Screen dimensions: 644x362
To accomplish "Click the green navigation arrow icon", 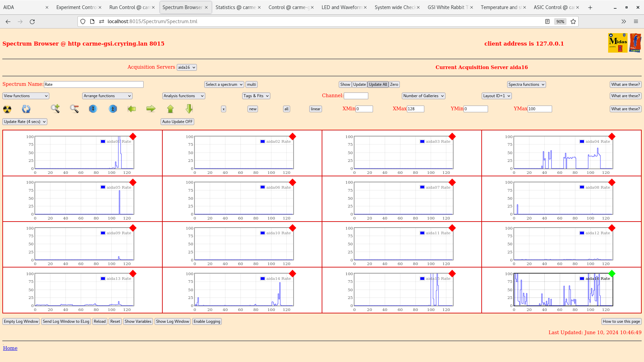I will [150, 108].
